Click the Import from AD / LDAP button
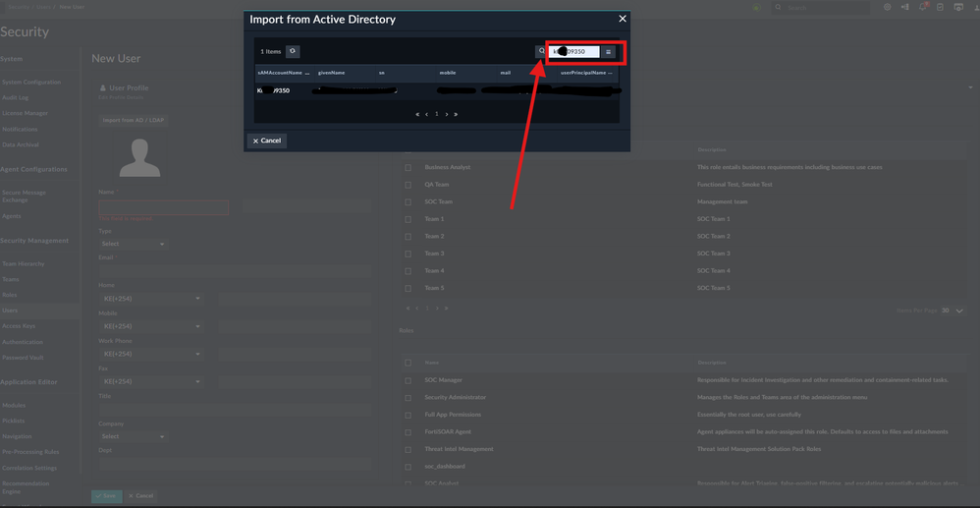Image resolution: width=980 pixels, height=508 pixels. (134, 120)
